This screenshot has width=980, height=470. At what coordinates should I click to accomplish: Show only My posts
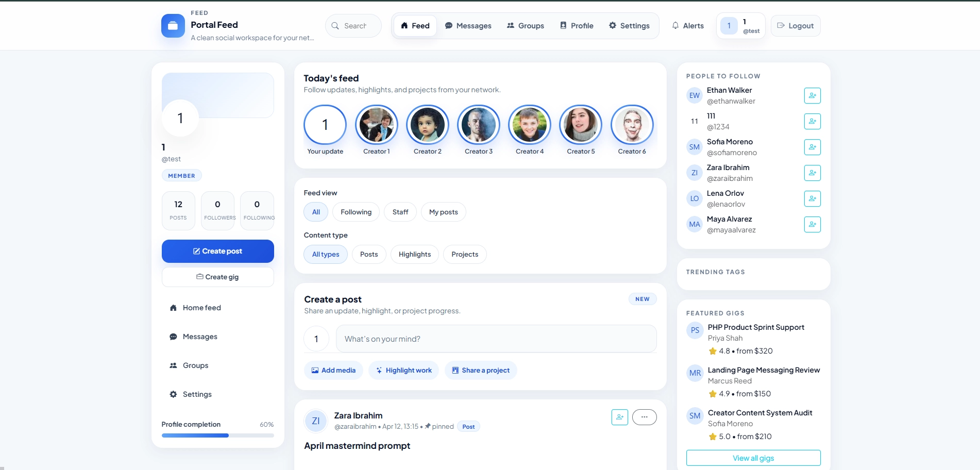444,212
